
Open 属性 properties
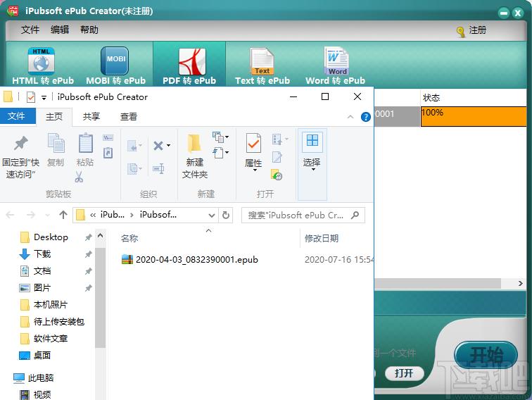click(253, 152)
